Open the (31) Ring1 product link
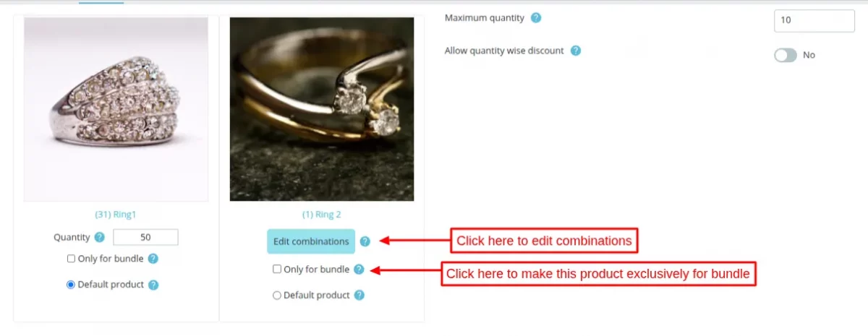This screenshot has height=336, width=868. pyautogui.click(x=116, y=215)
